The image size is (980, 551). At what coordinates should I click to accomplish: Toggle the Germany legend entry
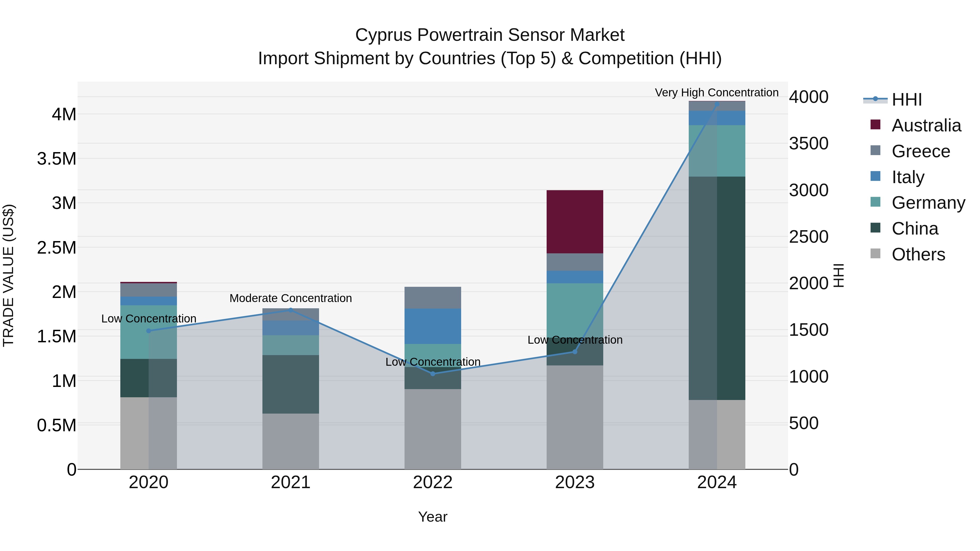928,203
